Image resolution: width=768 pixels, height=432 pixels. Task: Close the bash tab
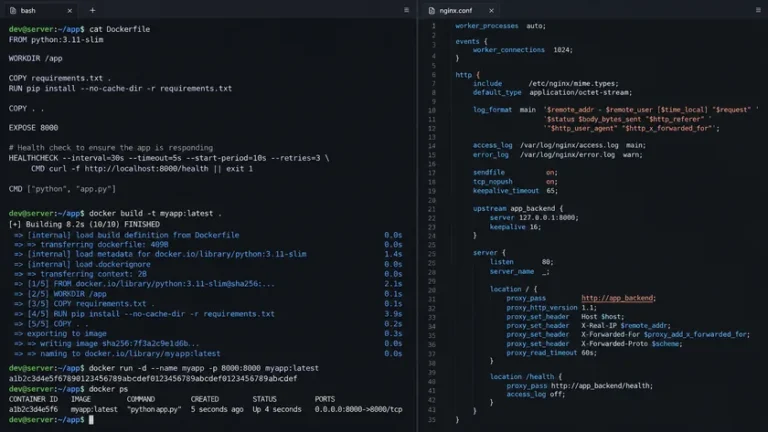click(70, 10)
